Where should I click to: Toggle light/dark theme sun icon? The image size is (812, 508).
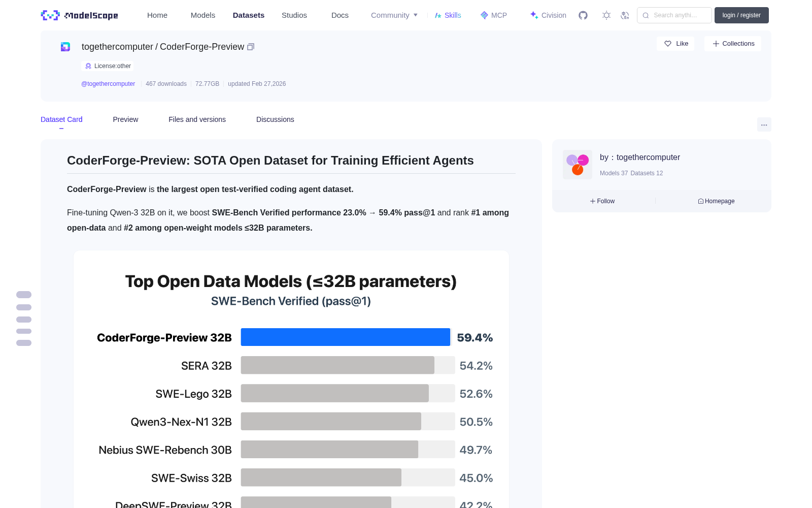pos(606,15)
